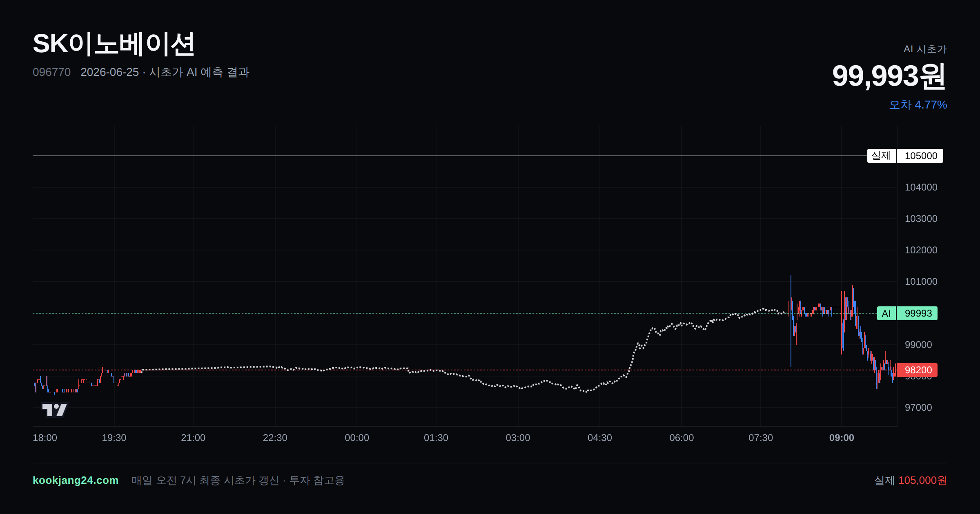Click the '19:30' time axis label

click(x=114, y=438)
